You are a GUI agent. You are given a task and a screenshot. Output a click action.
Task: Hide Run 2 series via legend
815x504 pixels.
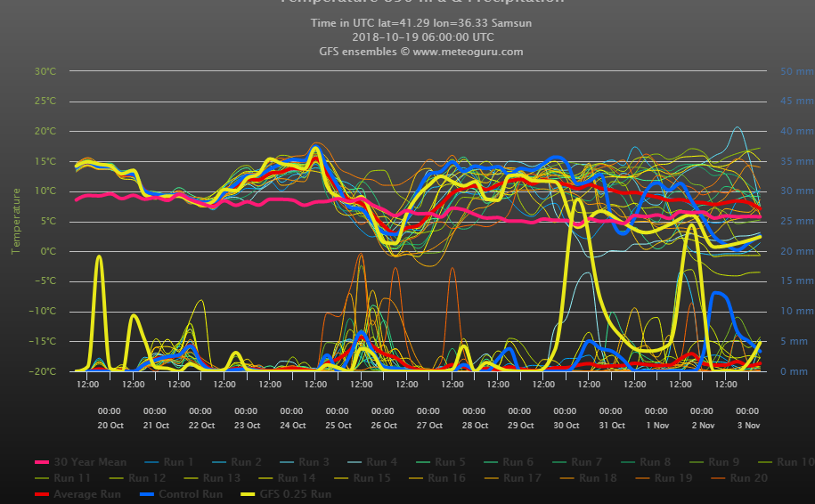237,462
